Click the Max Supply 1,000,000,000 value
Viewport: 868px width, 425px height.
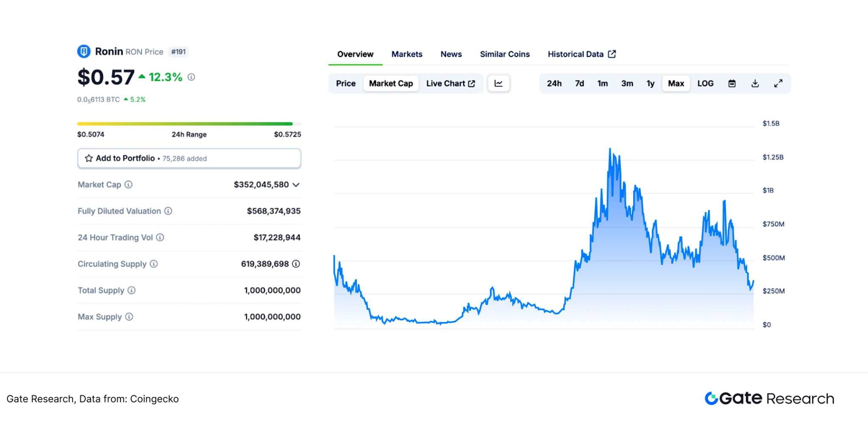[x=273, y=317]
